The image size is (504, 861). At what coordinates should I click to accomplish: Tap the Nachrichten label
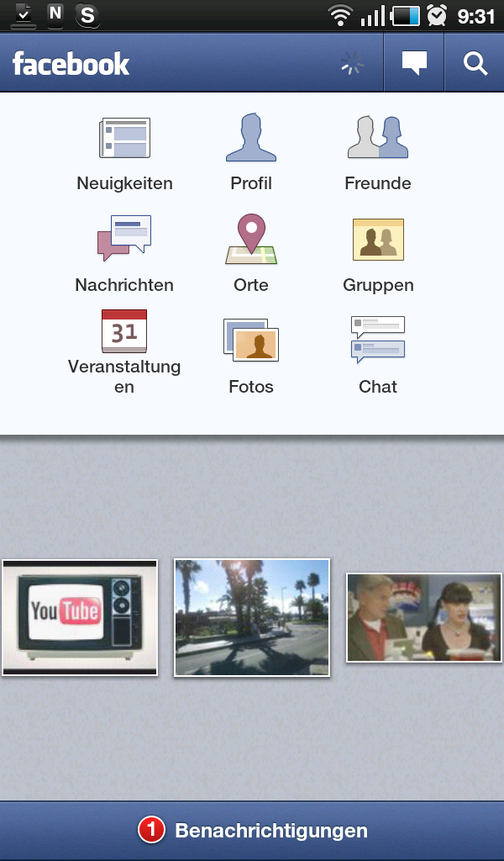[x=124, y=284]
